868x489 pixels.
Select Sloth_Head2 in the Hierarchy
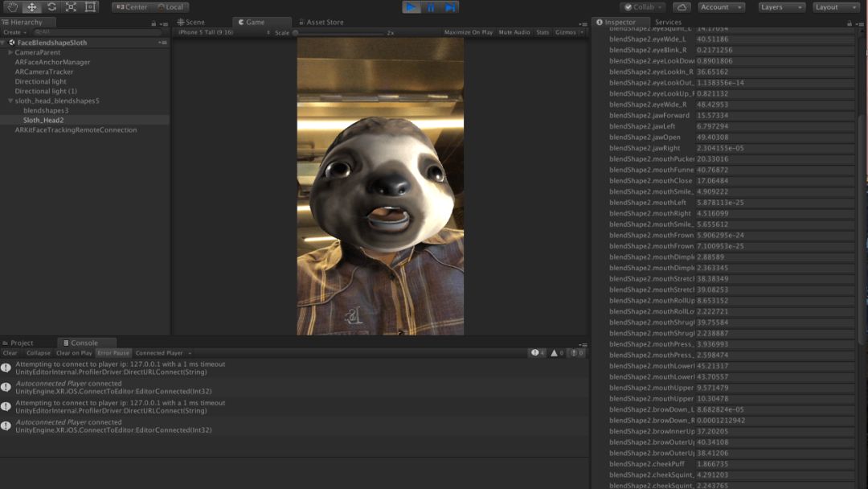[x=43, y=120]
